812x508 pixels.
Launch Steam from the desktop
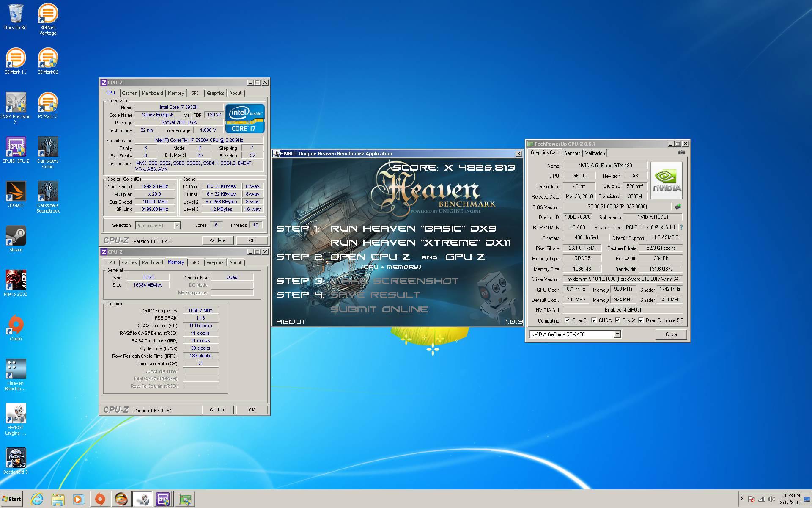tap(16, 239)
